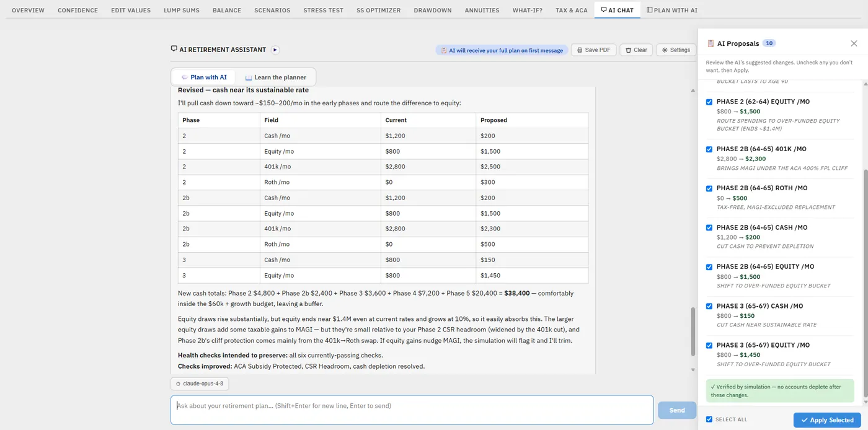The height and width of the screenshot is (430, 868).
Task: Open the Stress Test tab
Action: 323,10
